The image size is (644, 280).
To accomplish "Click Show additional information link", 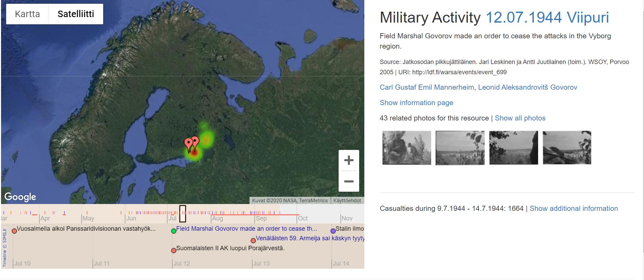I will pyautogui.click(x=574, y=208).
